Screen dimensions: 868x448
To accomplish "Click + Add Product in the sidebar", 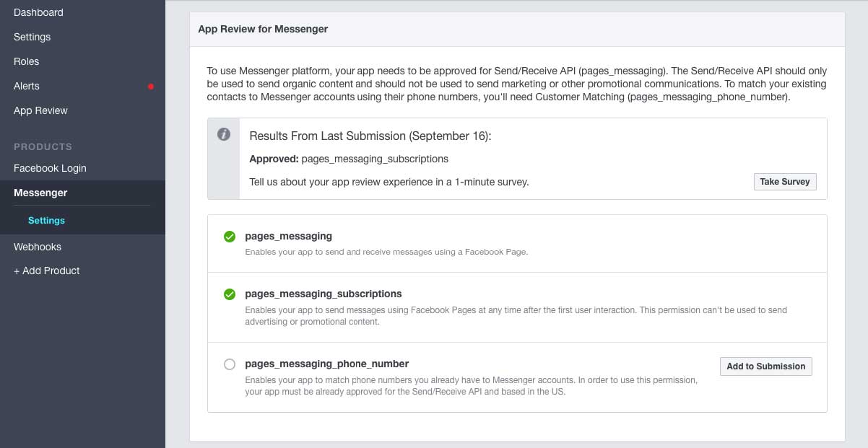I will [x=47, y=271].
